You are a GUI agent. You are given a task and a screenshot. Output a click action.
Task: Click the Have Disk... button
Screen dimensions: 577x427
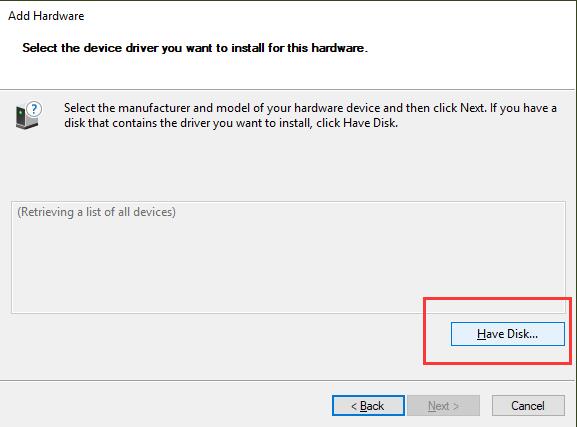507,334
